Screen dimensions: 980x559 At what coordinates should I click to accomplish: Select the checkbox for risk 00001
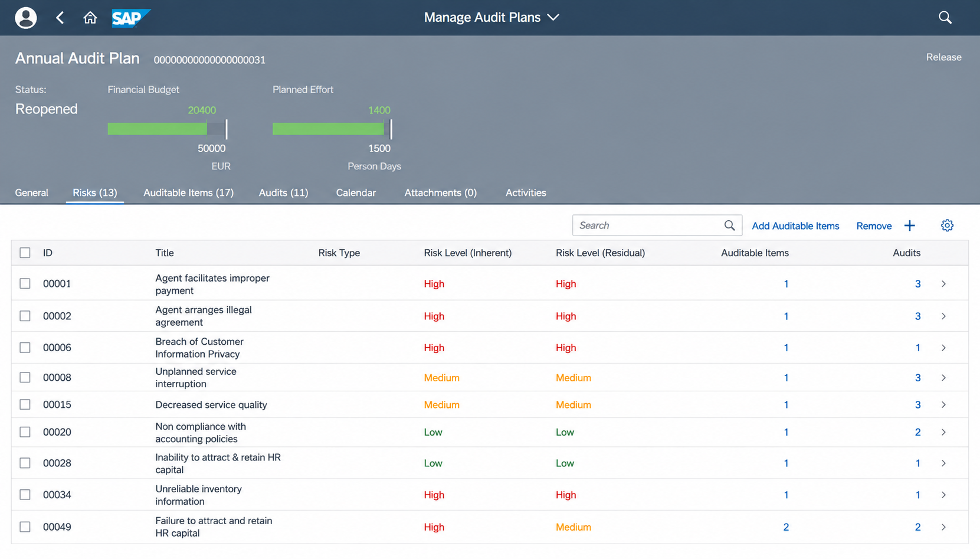[x=25, y=283]
